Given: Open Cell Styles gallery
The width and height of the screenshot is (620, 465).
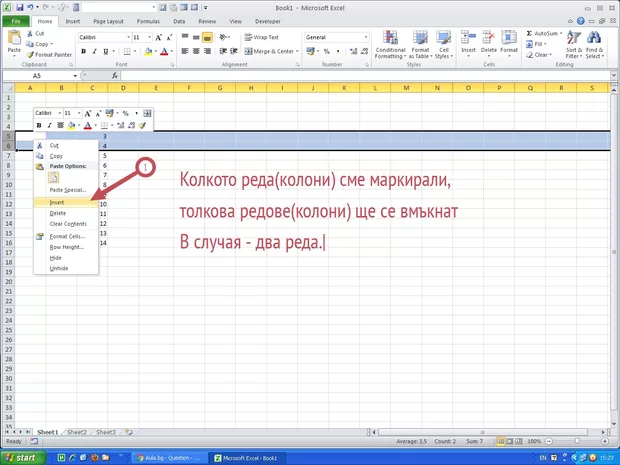Looking at the screenshot, I should coord(444,45).
